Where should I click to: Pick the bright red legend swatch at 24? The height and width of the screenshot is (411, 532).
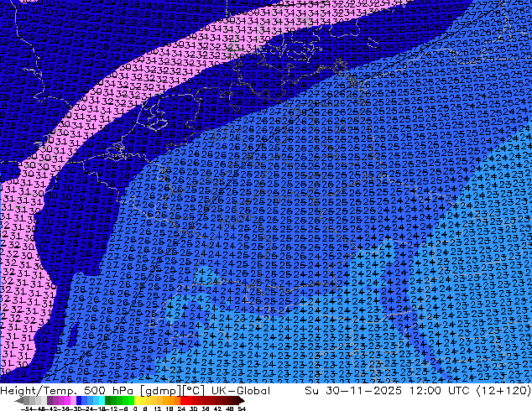click(184, 400)
